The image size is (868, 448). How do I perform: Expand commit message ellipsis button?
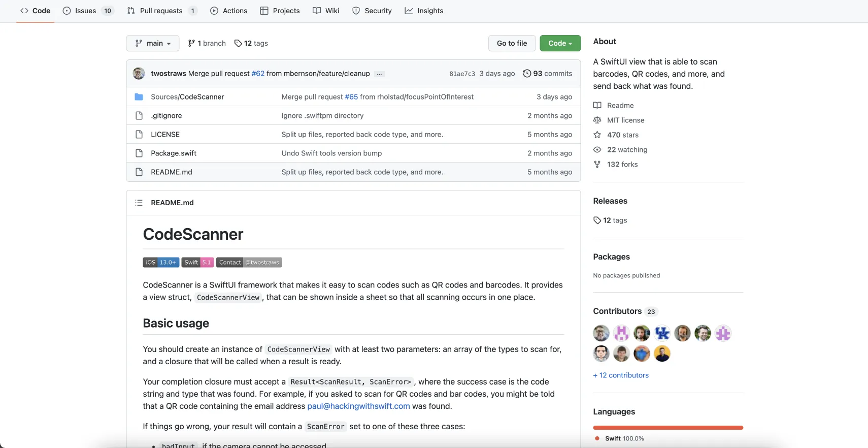coord(379,74)
